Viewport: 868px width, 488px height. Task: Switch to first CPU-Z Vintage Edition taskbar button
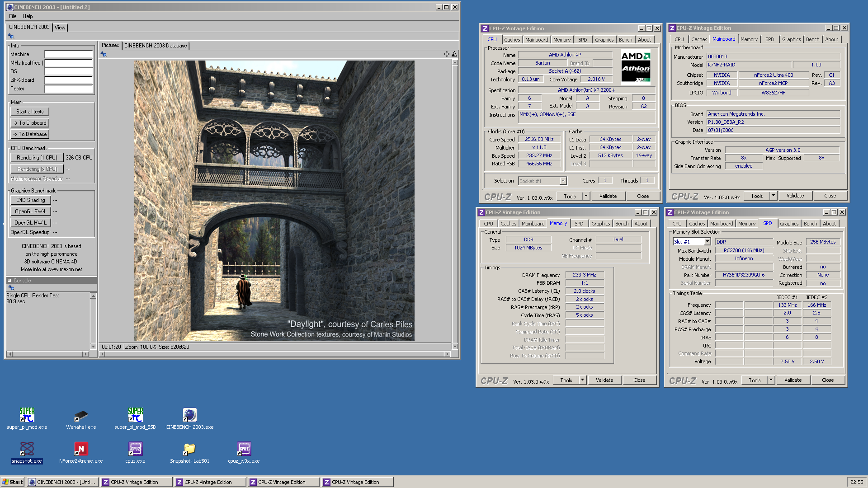(x=136, y=482)
